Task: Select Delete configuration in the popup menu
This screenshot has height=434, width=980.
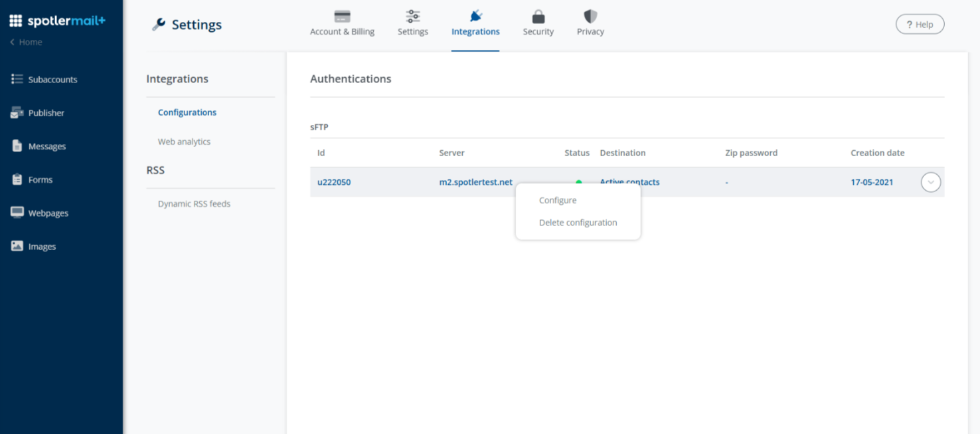Action: click(x=578, y=223)
